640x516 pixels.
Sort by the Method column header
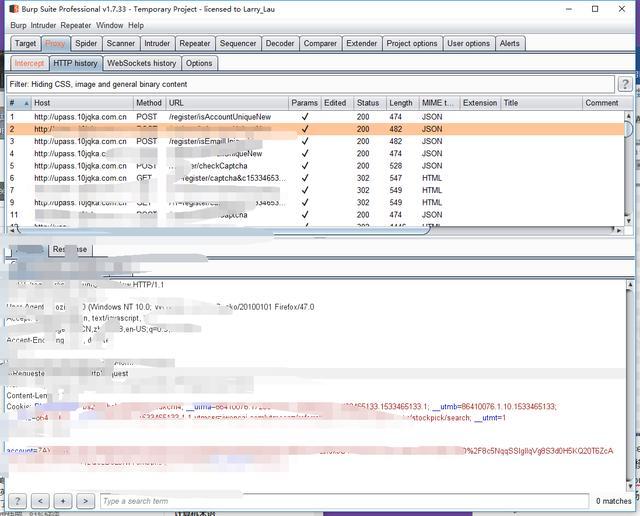click(x=149, y=103)
